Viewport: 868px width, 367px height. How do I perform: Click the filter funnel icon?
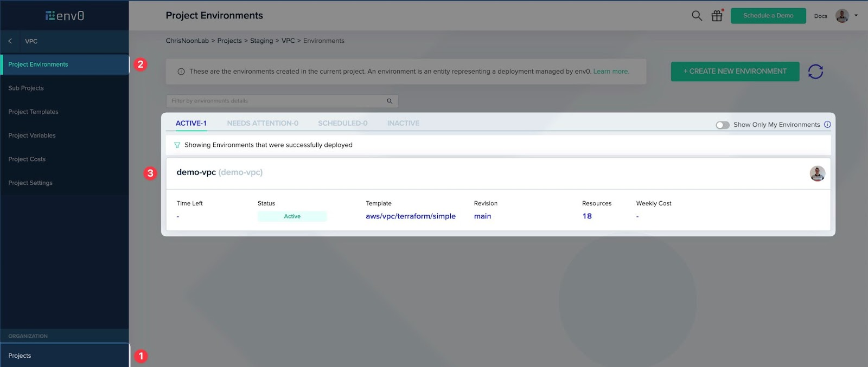coord(177,145)
